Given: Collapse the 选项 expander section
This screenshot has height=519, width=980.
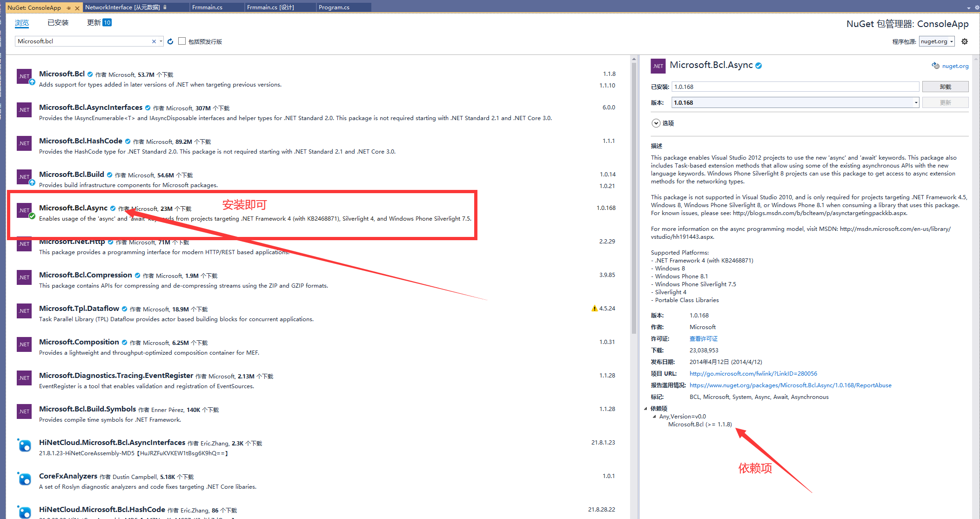Looking at the screenshot, I should tap(656, 123).
